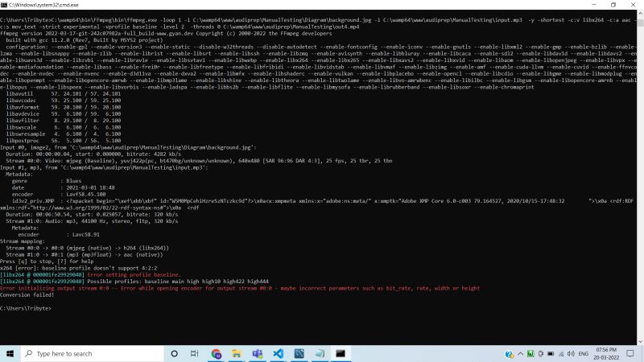644x362 pixels.
Task: Open Microsoft Teams from taskbar
Action: [258, 353]
